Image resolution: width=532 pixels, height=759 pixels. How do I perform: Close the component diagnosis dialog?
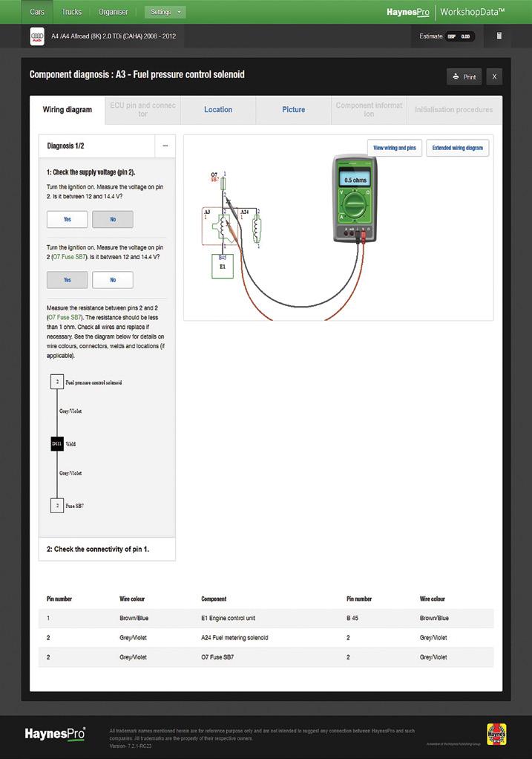tap(494, 76)
